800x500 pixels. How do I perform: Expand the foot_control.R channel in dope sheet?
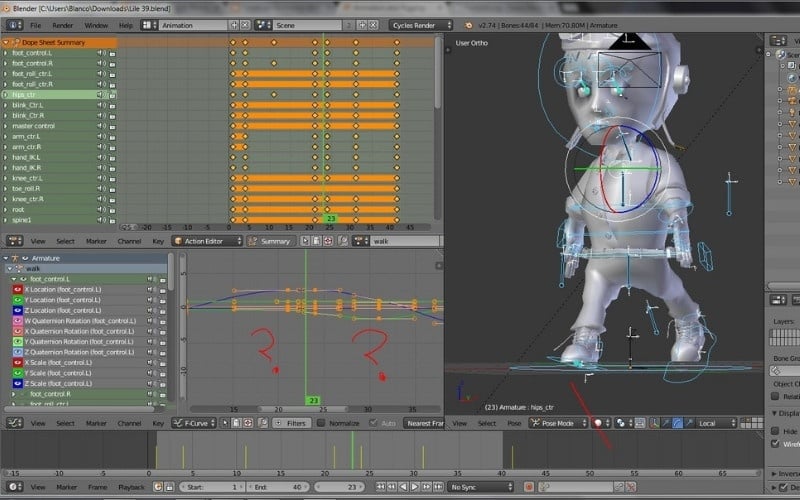[x=5, y=63]
